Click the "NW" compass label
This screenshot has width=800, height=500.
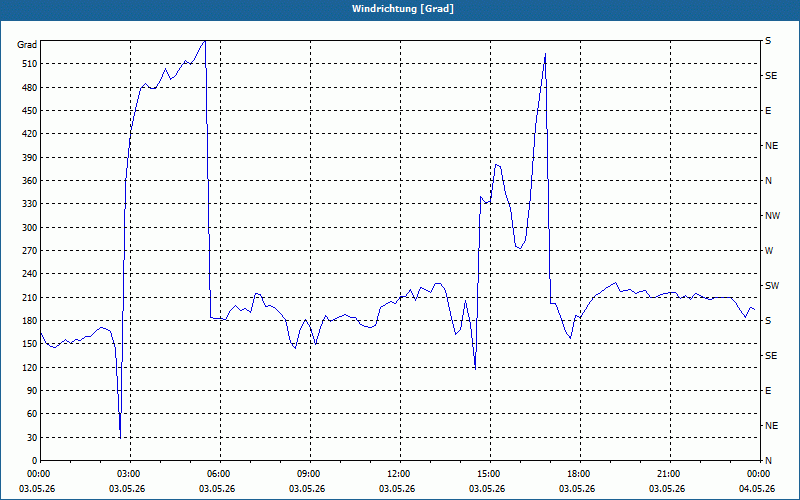(772, 216)
